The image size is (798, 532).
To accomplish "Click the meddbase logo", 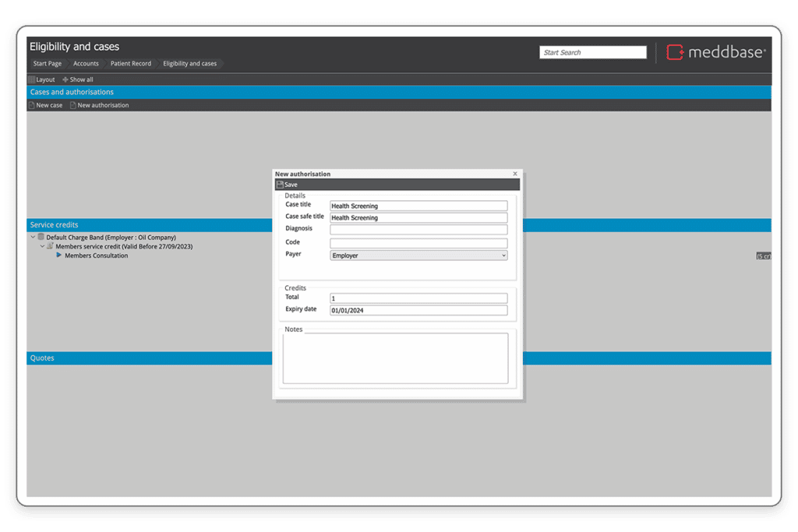I will click(716, 52).
